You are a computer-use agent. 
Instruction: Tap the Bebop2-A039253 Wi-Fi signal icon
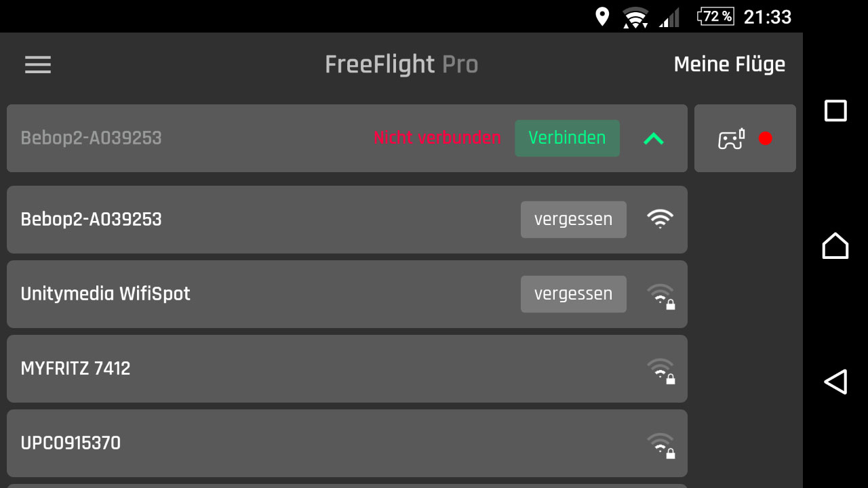coord(660,219)
